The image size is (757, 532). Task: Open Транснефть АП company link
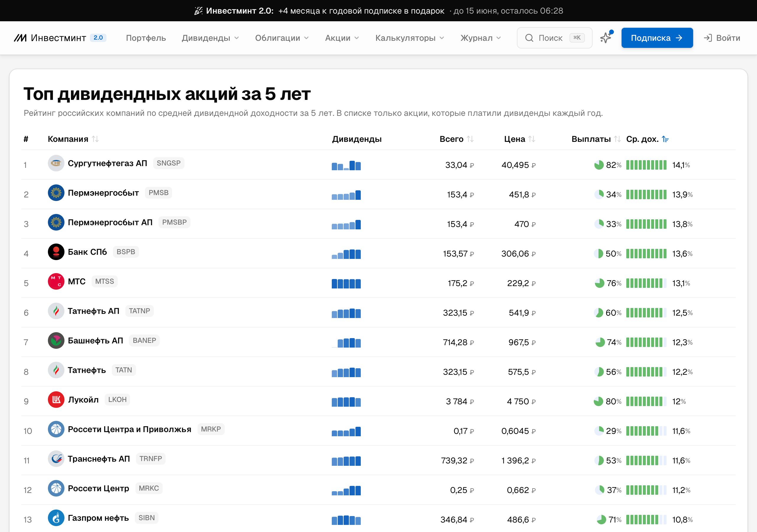pos(99,459)
